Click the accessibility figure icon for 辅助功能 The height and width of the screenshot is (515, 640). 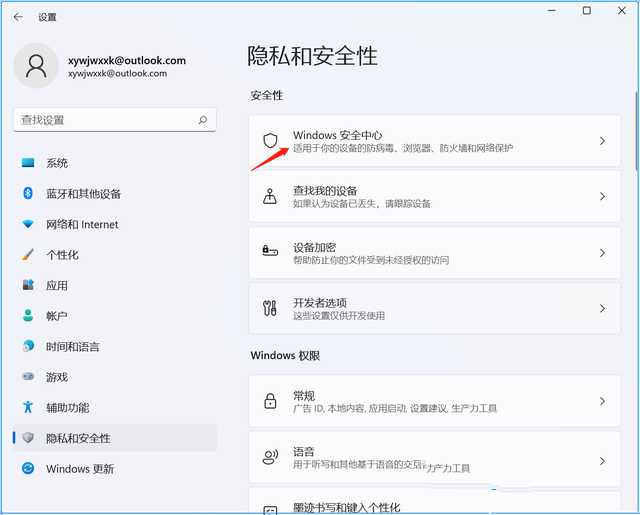[x=28, y=407]
